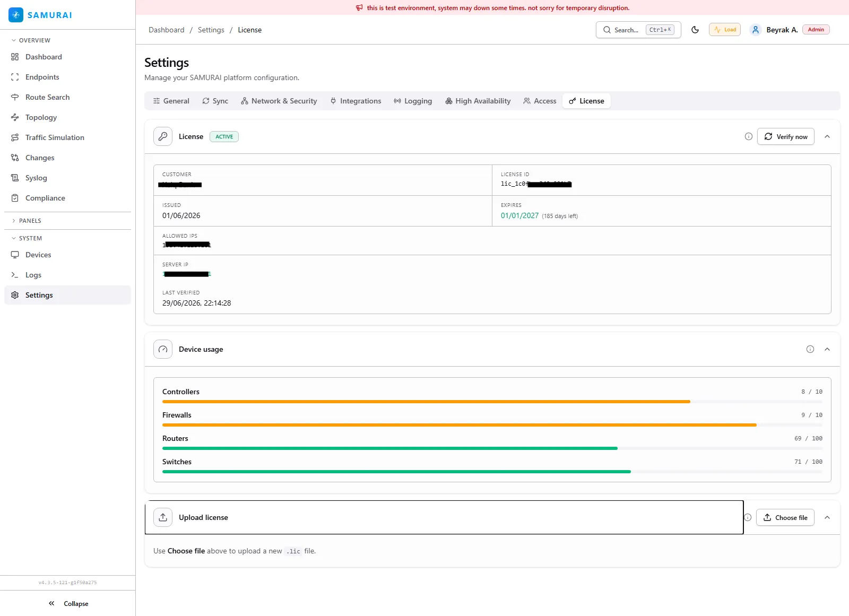This screenshot has height=616, width=849.
Task: Click the Controllers count 8 / 10
Action: [x=812, y=392]
